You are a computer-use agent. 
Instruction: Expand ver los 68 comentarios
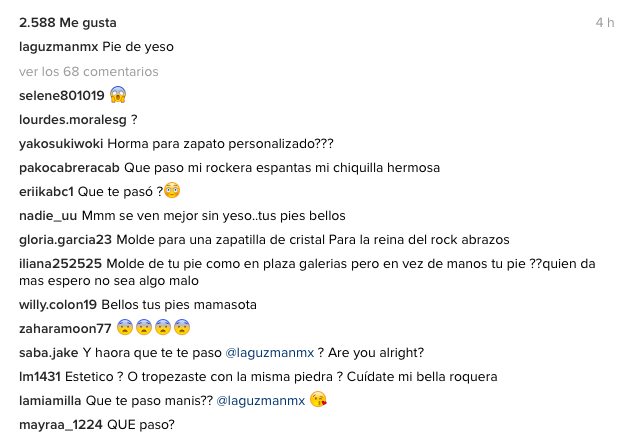click(x=89, y=72)
